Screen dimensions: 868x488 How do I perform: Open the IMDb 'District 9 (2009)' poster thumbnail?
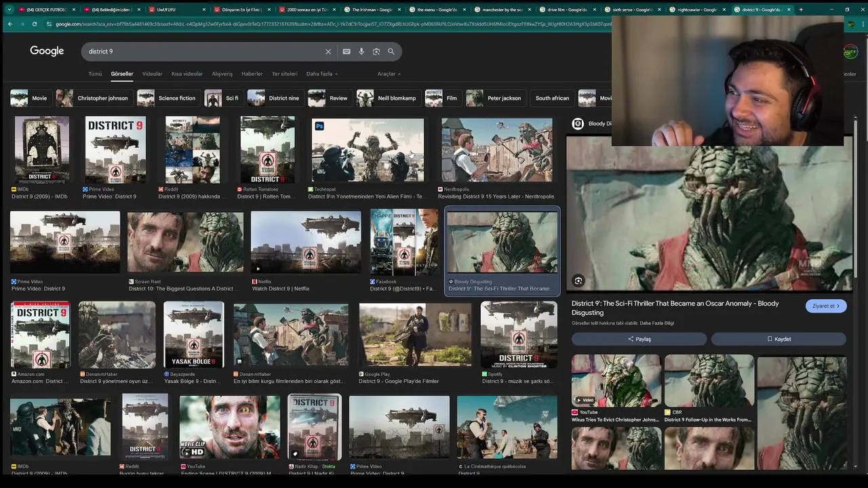42,150
